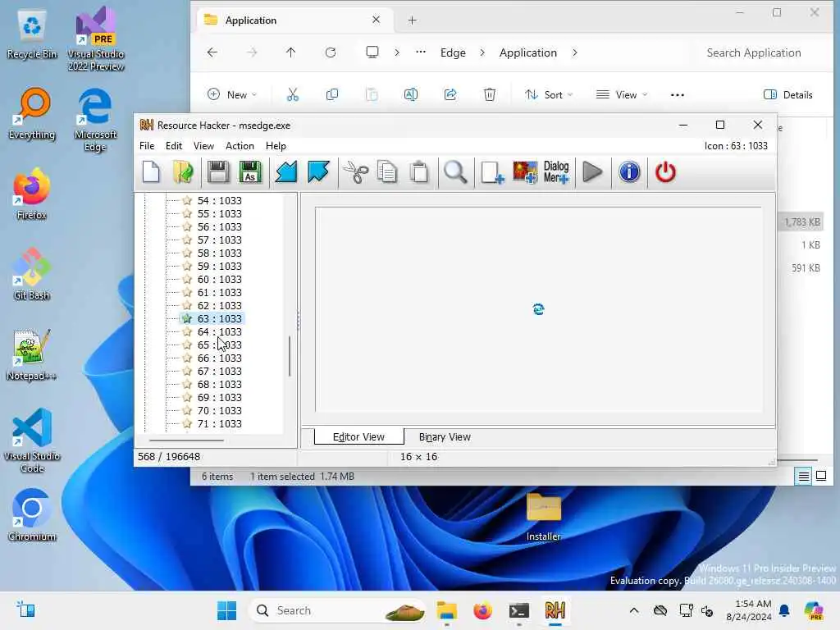The height and width of the screenshot is (630, 840).
Task: Click the New blank script icon in Resource Hacker
Action: click(x=151, y=172)
